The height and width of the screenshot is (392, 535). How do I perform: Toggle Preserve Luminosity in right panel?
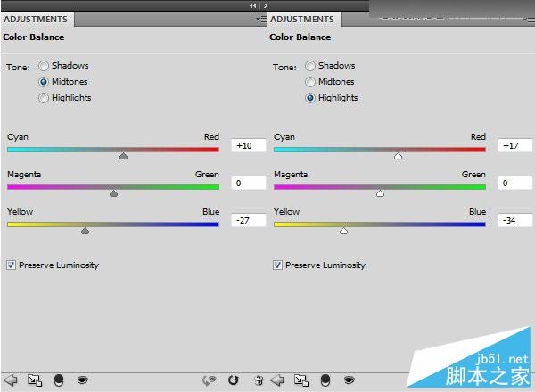(277, 265)
